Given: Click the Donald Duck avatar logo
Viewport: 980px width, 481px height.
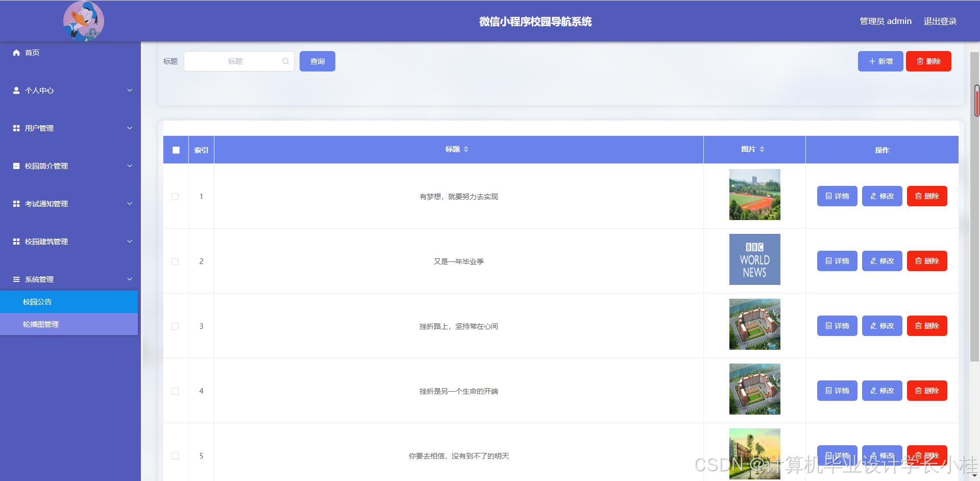Looking at the screenshot, I should click(x=84, y=21).
